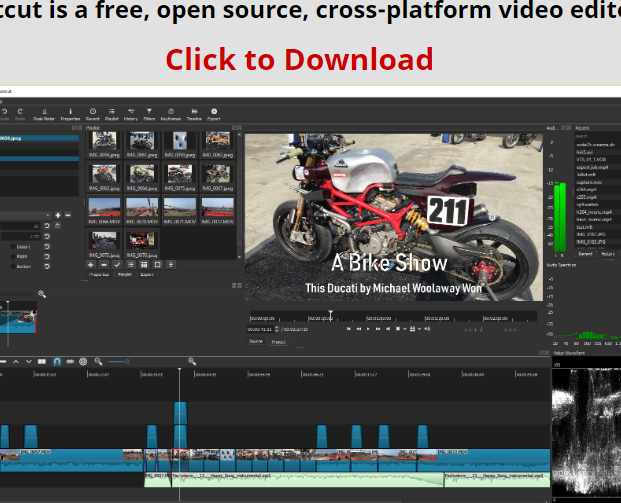Select Export tab under the playlist
Image resolution: width=621 pixels, height=503 pixels.
tap(147, 274)
